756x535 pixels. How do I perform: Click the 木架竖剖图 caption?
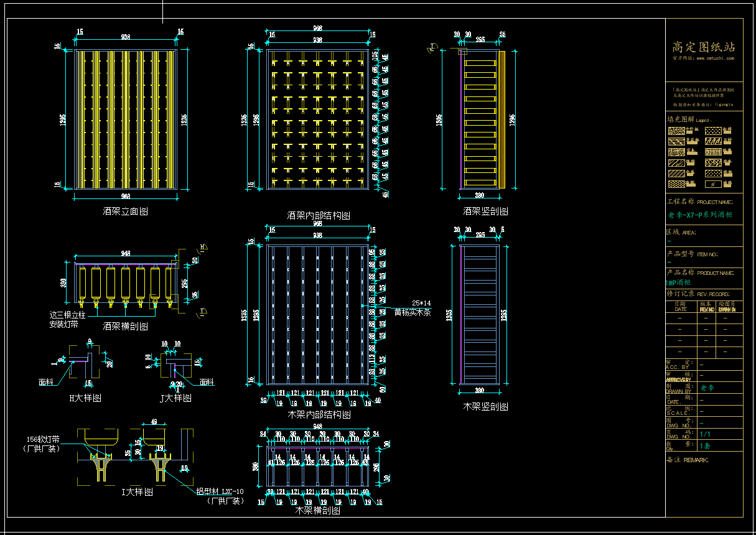(x=485, y=406)
